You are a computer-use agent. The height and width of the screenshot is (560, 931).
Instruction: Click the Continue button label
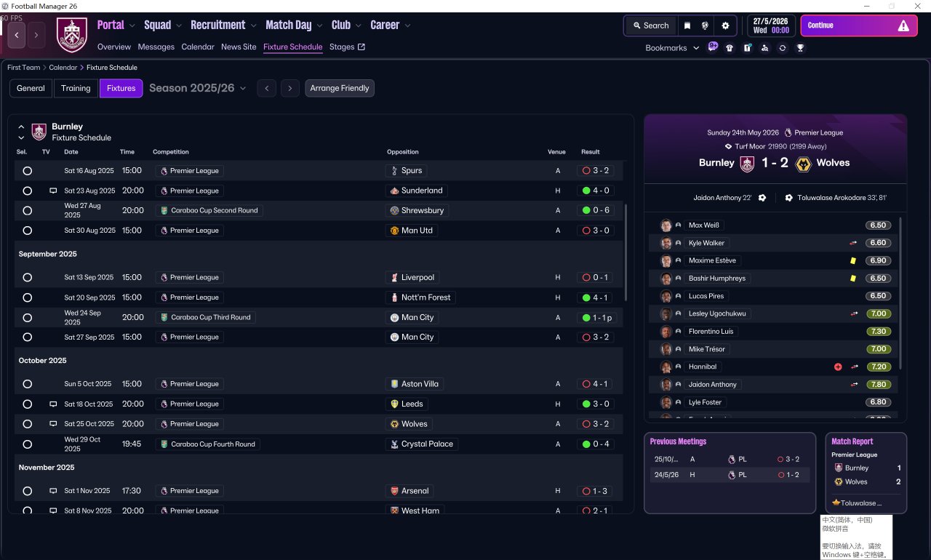(820, 25)
